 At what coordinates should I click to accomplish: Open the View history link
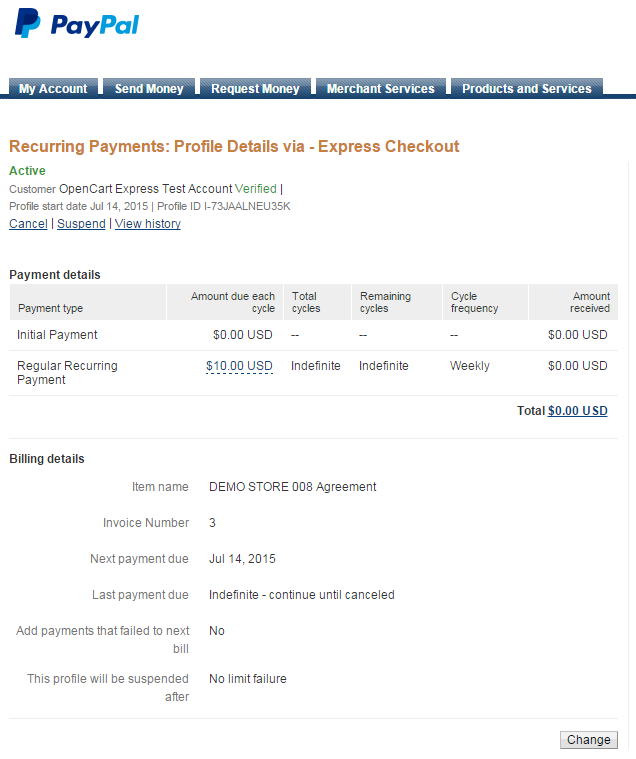[148, 224]
